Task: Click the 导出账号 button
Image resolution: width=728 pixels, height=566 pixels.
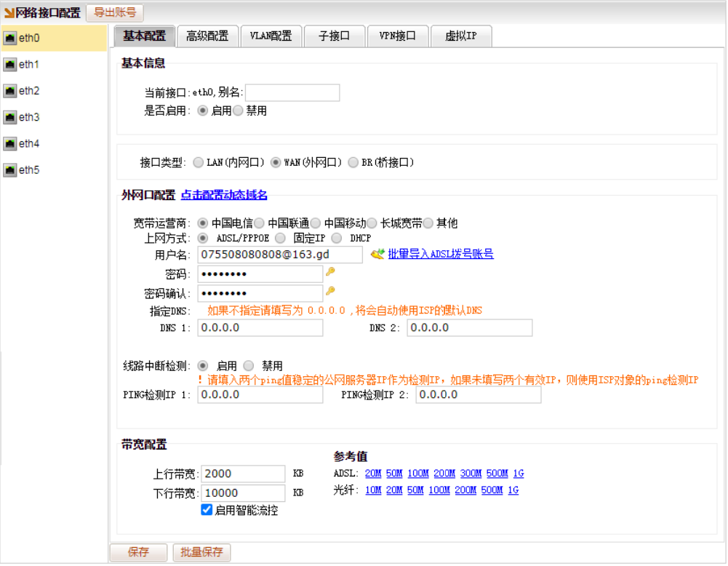Action: point(115,13)
